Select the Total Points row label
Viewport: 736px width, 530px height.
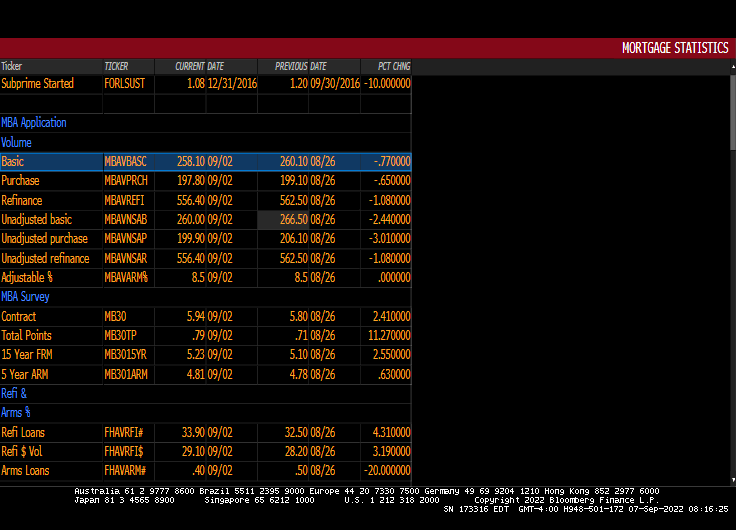[x=26, y=336]
